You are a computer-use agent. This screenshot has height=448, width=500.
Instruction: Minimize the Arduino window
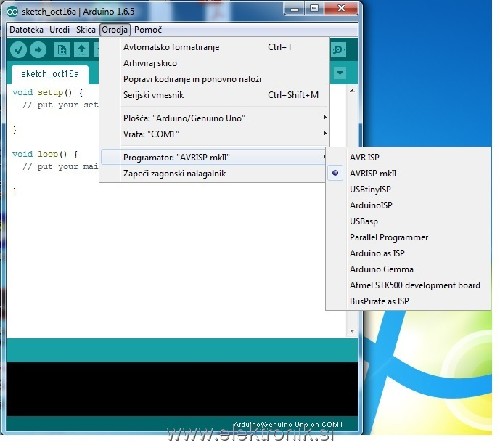coord(294,9)
